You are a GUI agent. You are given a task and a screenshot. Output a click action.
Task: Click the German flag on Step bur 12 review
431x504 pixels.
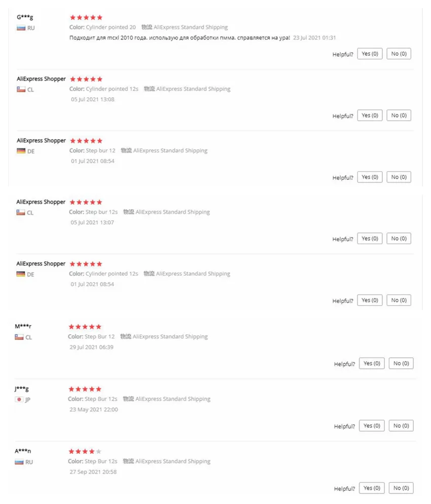[21, 151]
